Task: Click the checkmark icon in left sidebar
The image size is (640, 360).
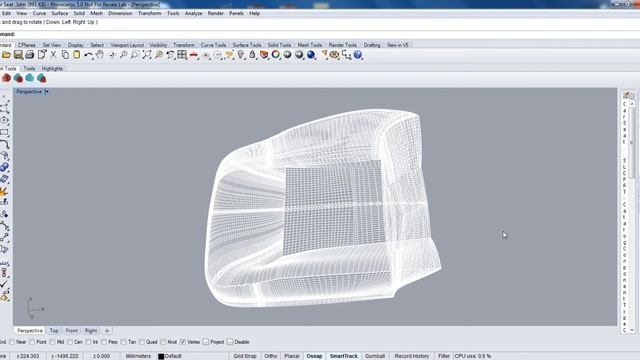Action: 4,284
